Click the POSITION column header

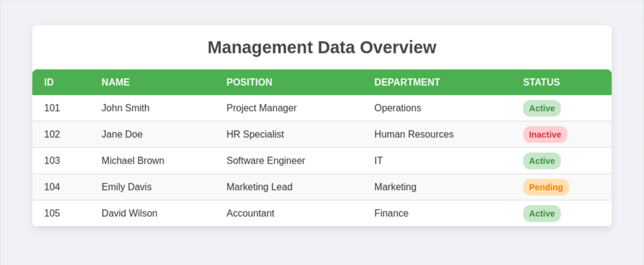tap(249, 82)
